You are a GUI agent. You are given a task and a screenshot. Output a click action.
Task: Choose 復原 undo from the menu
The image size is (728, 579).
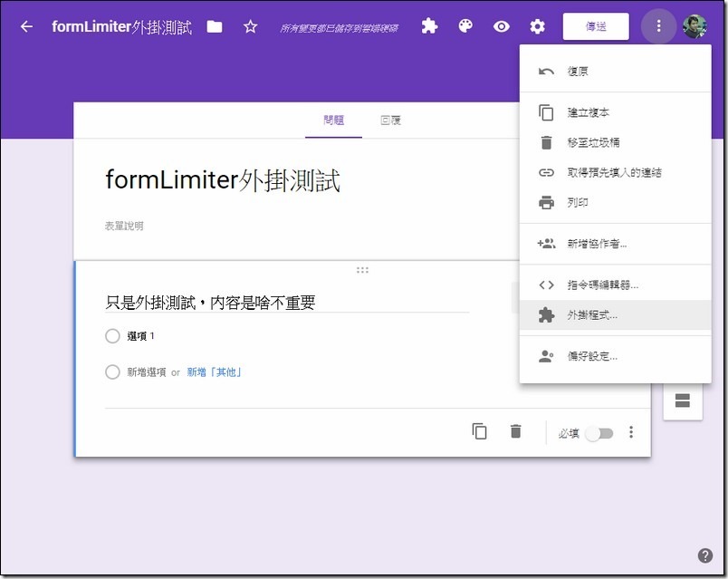[615, 71]
